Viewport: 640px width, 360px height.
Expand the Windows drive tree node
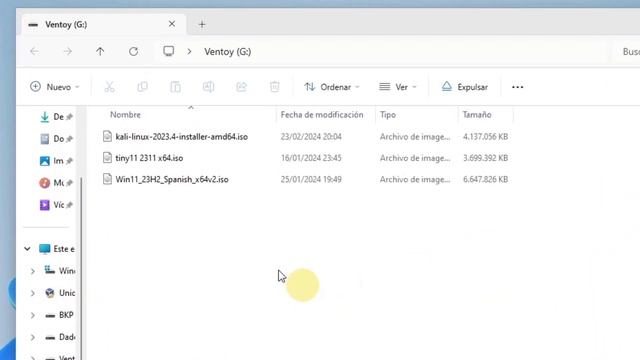point(33,271)
